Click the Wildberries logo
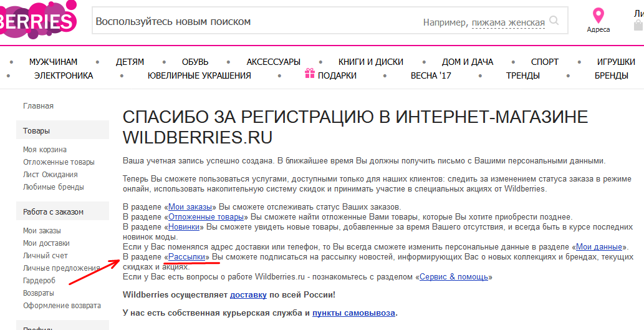The image size is (644, 330). coord(38,19)
